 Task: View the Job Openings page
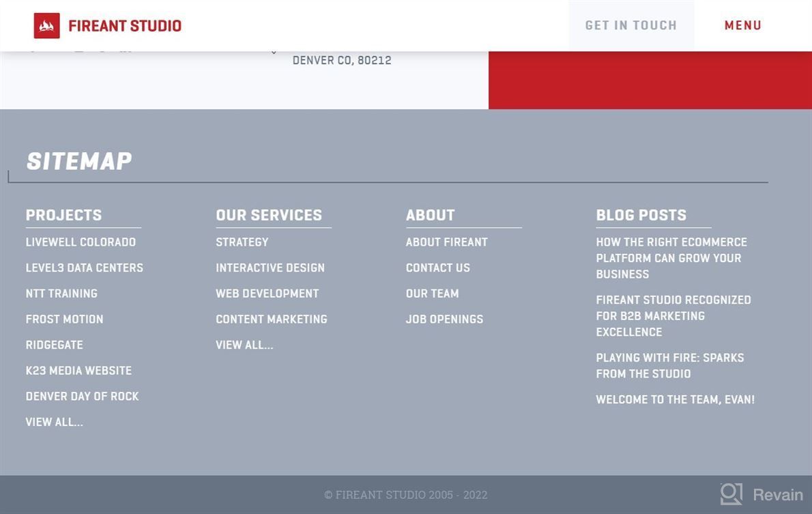445,319
